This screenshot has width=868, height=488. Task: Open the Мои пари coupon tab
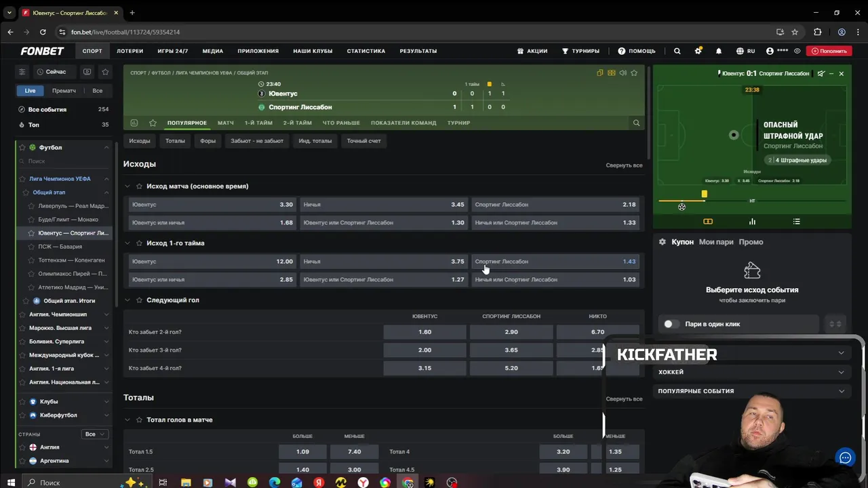point(716,242)
